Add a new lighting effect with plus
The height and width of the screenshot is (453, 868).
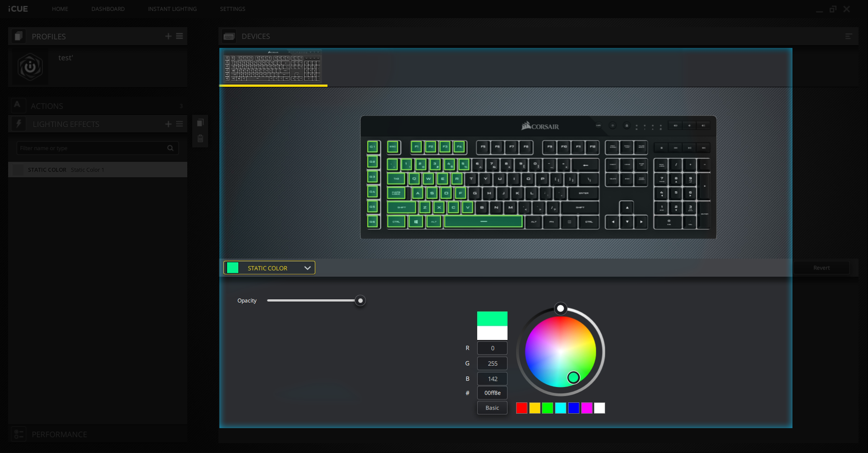pos(168,124)
